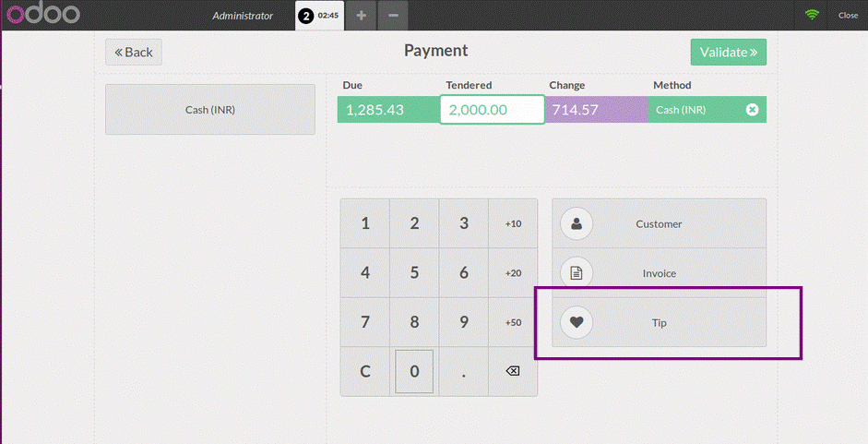Click the backspace key on numpad
Image resolution: width=868 pixels, height=444 pixels.
point(513,371)
